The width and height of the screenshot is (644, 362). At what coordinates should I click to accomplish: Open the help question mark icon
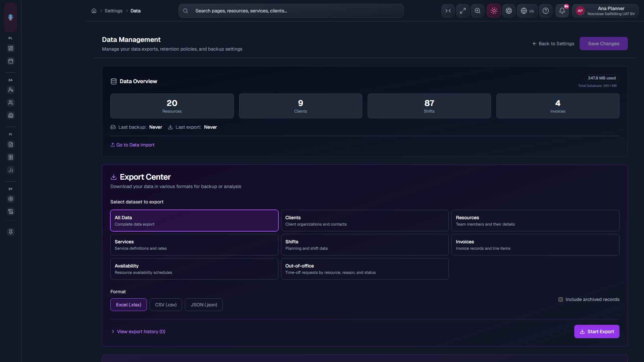(546, 11)
